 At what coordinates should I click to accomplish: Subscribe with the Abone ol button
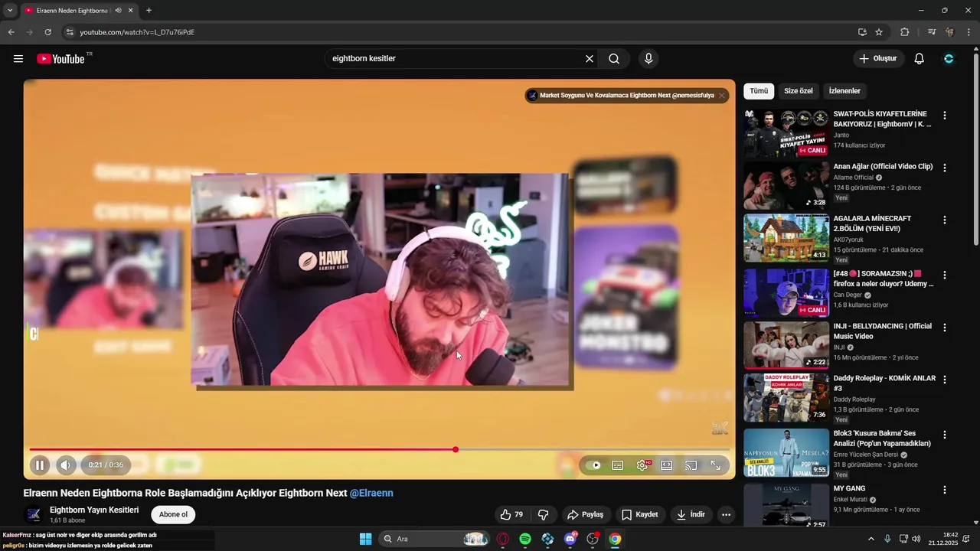[173, 514]
